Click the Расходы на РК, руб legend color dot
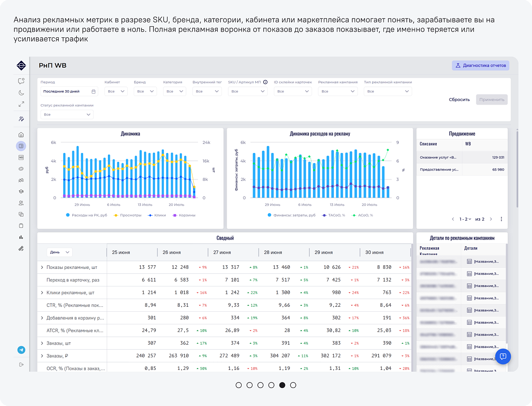Viewport: 532px width, 406px height. [x=68, y=215]
